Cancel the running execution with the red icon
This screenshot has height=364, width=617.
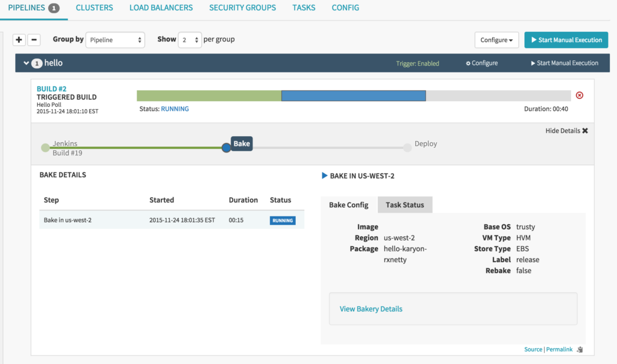(x=579, y=95)
